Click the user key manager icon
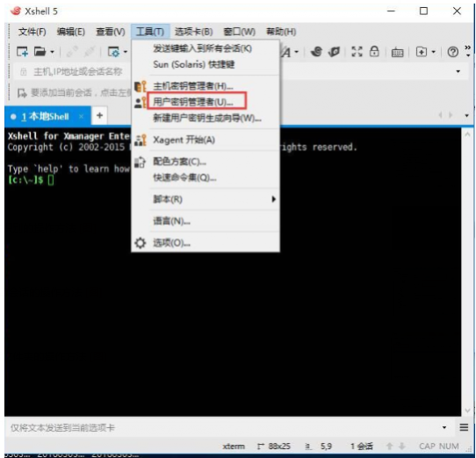 tap(141, 103)
